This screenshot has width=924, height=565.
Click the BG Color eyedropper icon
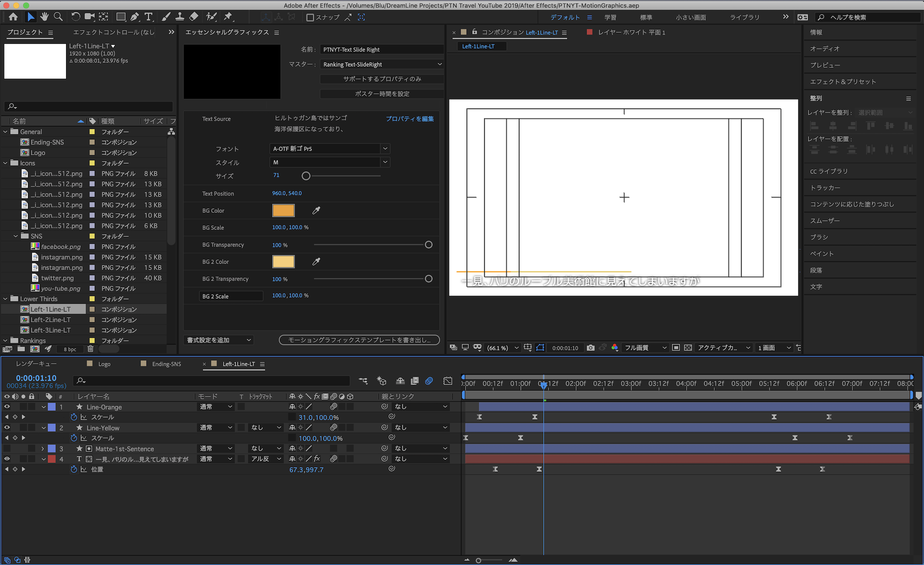316,210
